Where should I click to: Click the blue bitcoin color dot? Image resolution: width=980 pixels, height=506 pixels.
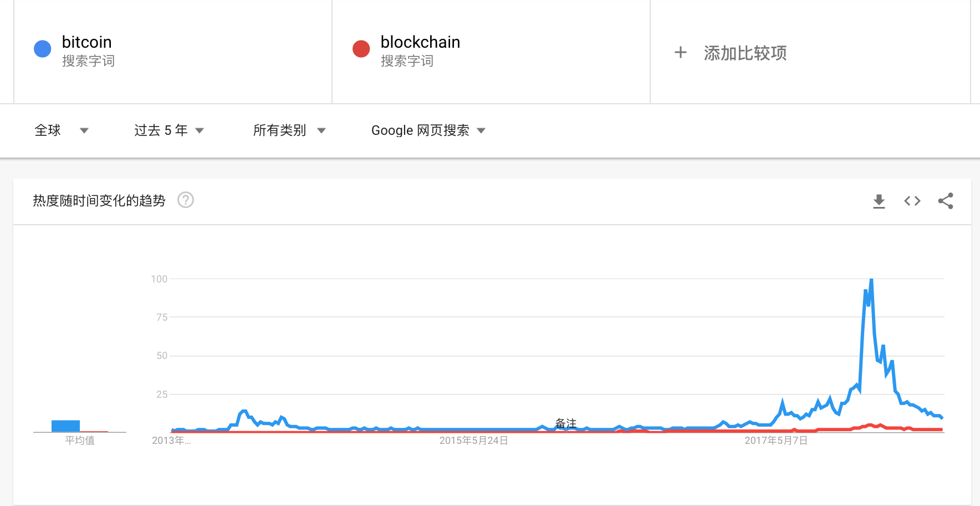pos(43,49)
